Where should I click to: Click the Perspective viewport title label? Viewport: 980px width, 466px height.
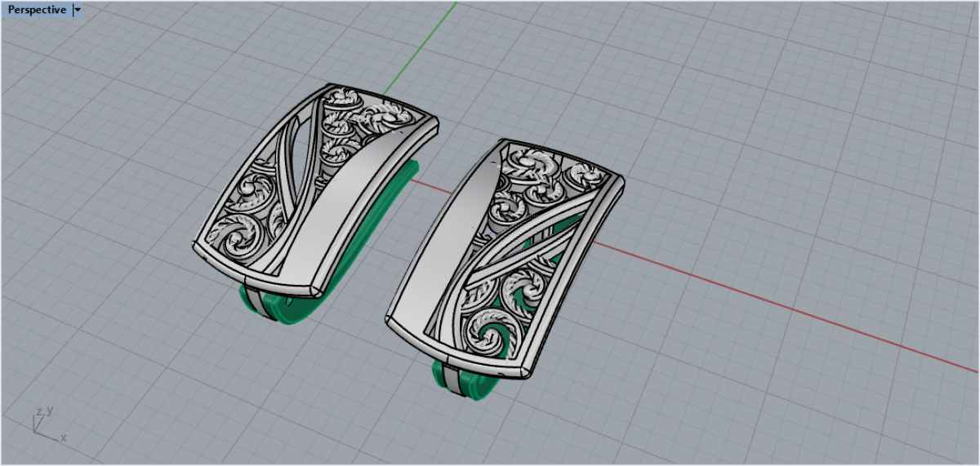point(37,10)
